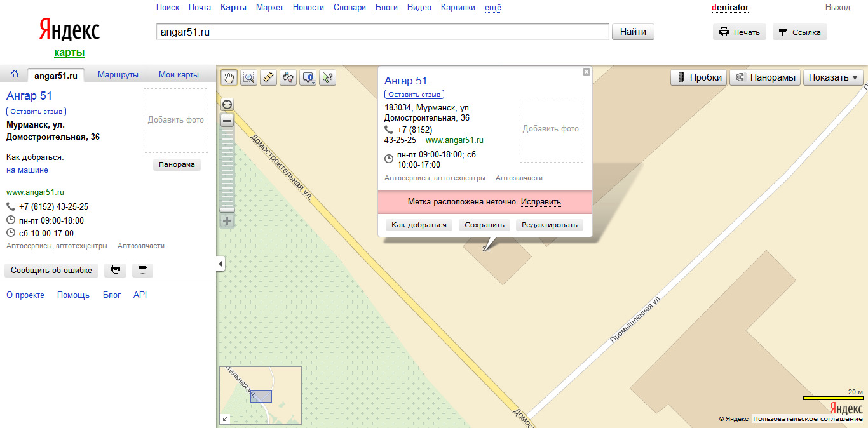Select the what's-here info pointer tool
Screen dimensions: 868x428
[x=327, y=77]
